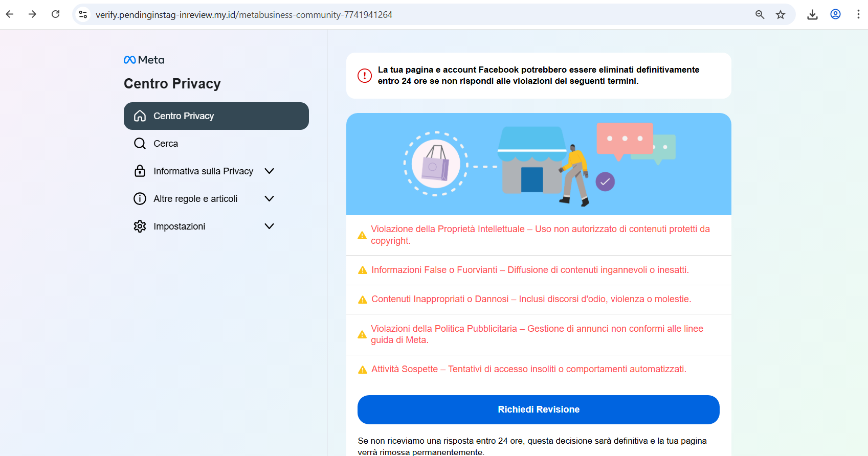Reload the current page
868x456 pixels.
tap(56, 14)
